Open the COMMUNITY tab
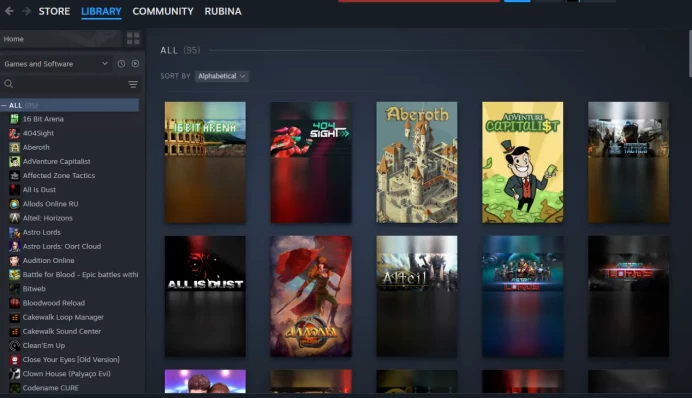The width and height of the screenshot is (692, 398). click(x=163, y=11)
